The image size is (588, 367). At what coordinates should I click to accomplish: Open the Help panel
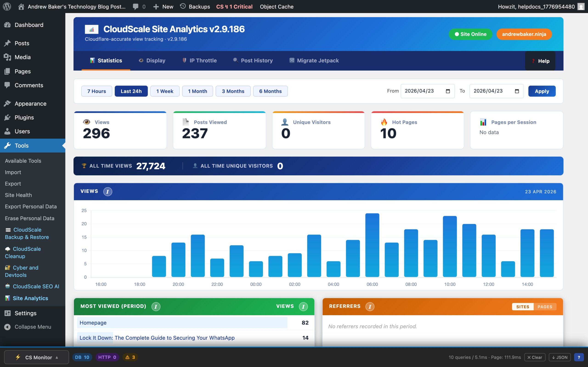click(x=540, y=61)
